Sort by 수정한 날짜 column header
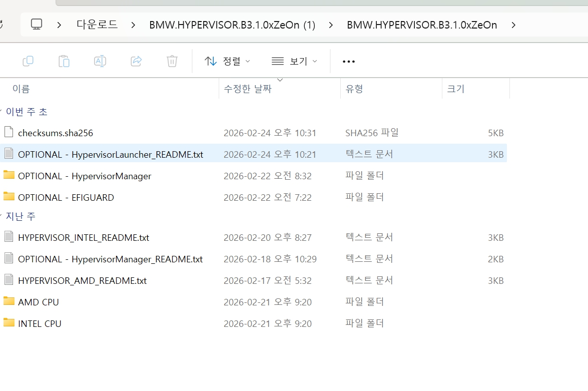The height and width of the screenshot is (391, 588). coord(248,89)
